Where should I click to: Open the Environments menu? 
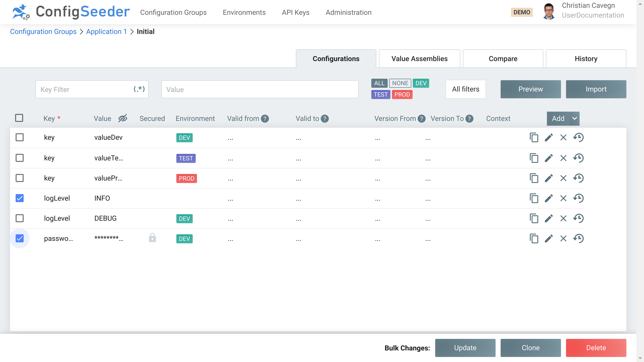[244, 12]
